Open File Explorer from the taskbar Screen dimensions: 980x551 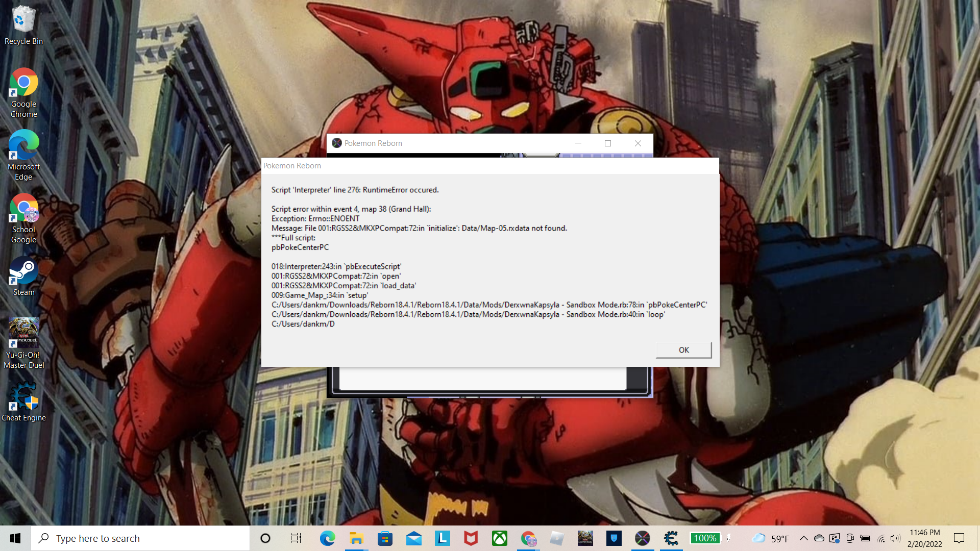coord(356,538)
